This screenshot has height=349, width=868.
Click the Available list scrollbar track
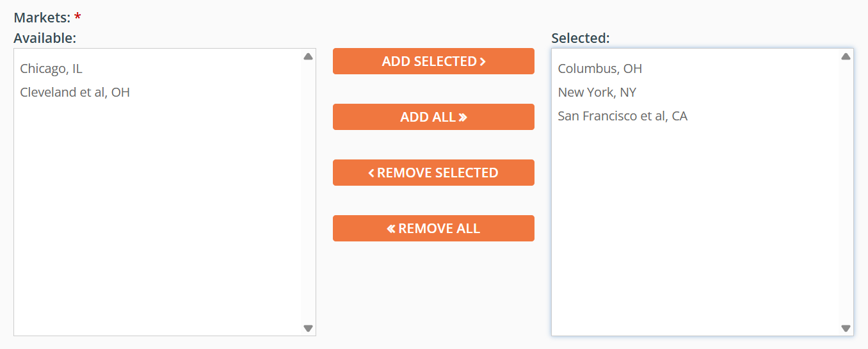tap(308, 192)
